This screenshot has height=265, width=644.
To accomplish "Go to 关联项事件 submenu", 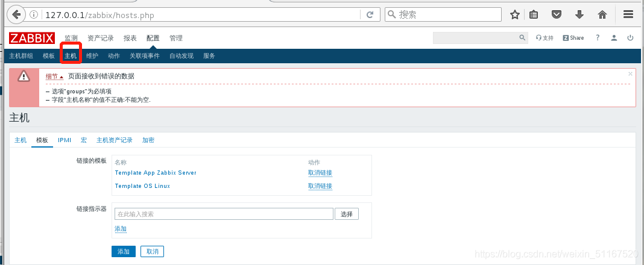I will [x=145, y=56].
